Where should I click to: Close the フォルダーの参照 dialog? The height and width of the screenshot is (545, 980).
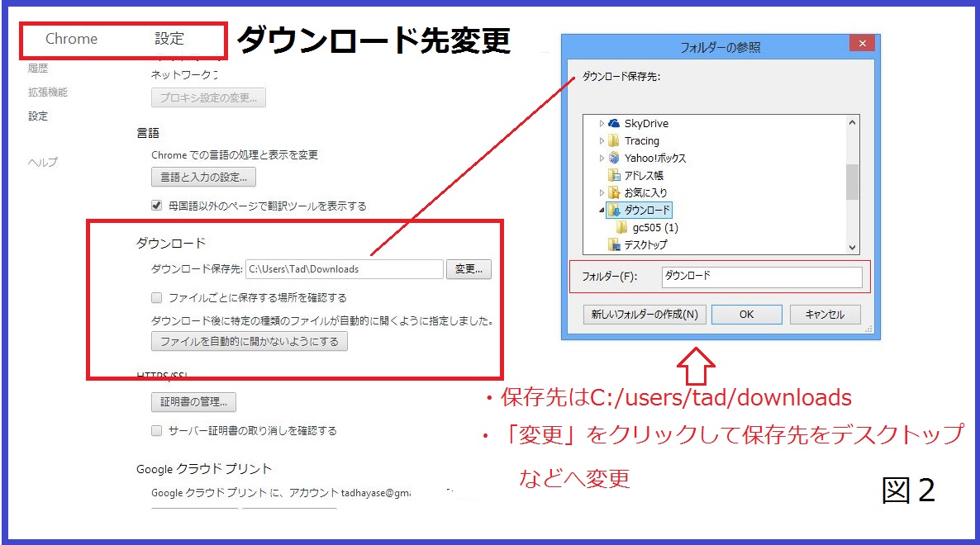coord(862,43)
